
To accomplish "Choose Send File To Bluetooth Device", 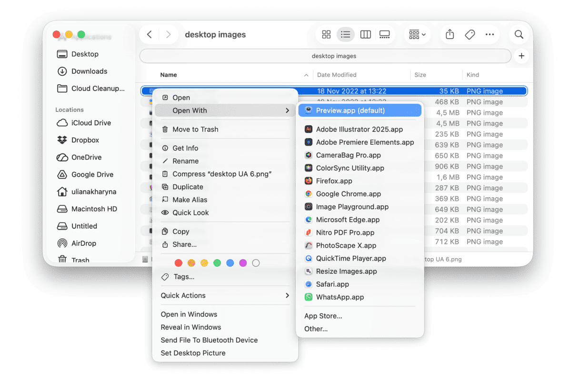I will 225,340.
